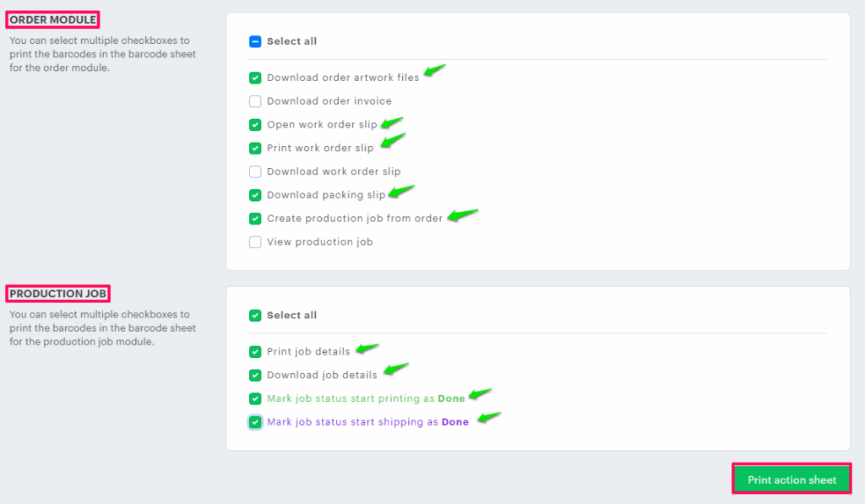Enable the Download order invoice checkbox
Viewport: 865px width, 504px height.
[255, 101]
